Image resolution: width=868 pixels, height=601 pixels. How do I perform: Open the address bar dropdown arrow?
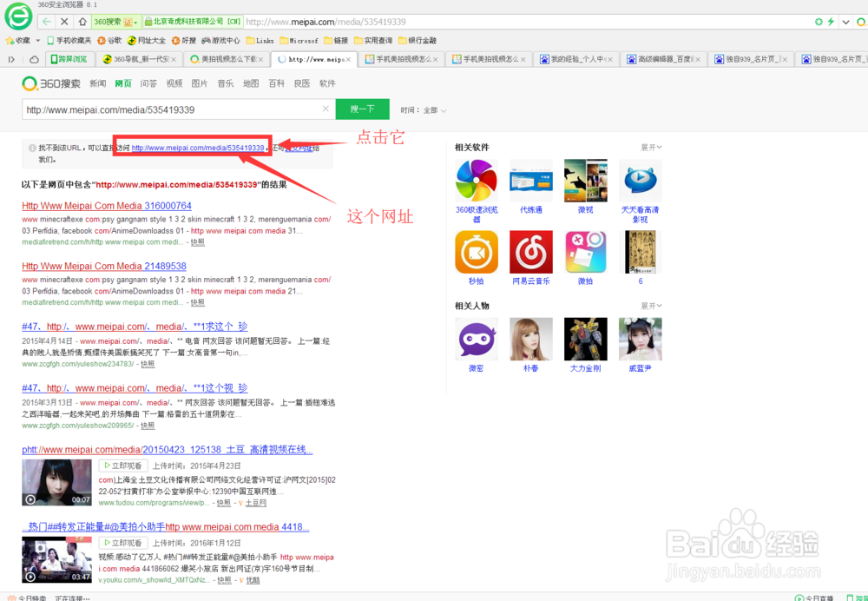pyautogui.click(x=845, y=23)
